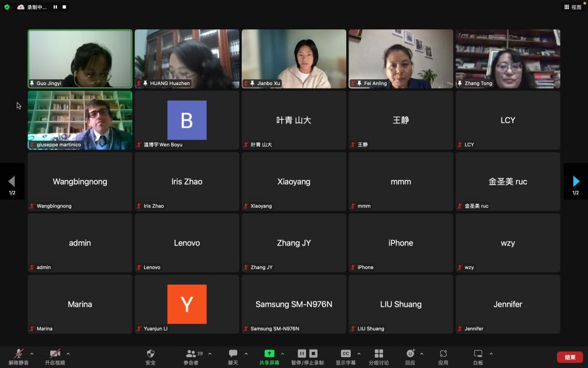Open the View (视图) layout menu

point(572,7)
